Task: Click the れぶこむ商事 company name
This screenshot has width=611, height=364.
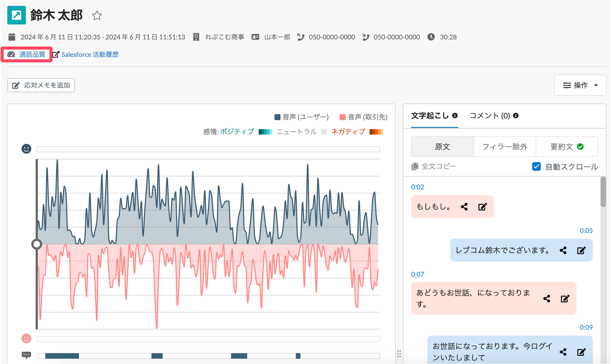Action: click(225, 37)
